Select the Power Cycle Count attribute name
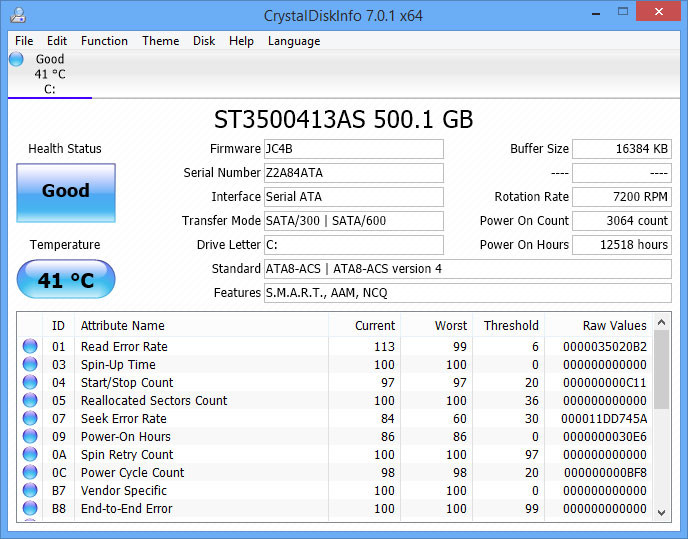 point(133,472)
